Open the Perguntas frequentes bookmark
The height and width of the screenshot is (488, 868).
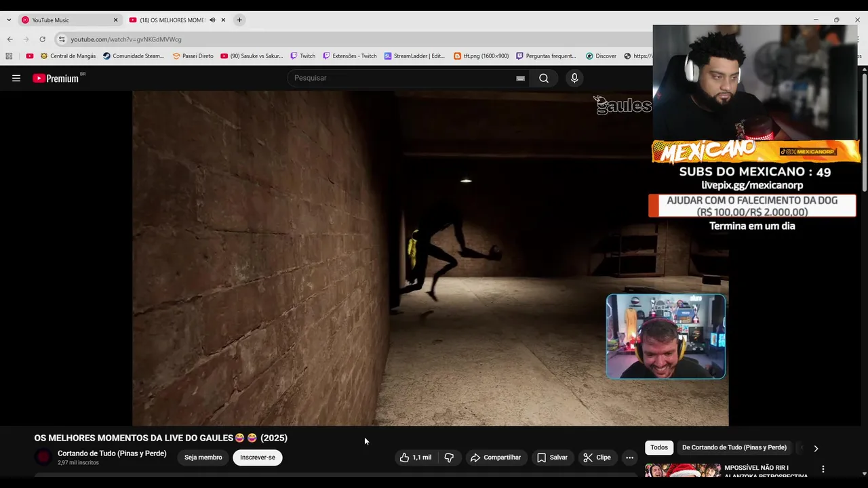[547, 56]
